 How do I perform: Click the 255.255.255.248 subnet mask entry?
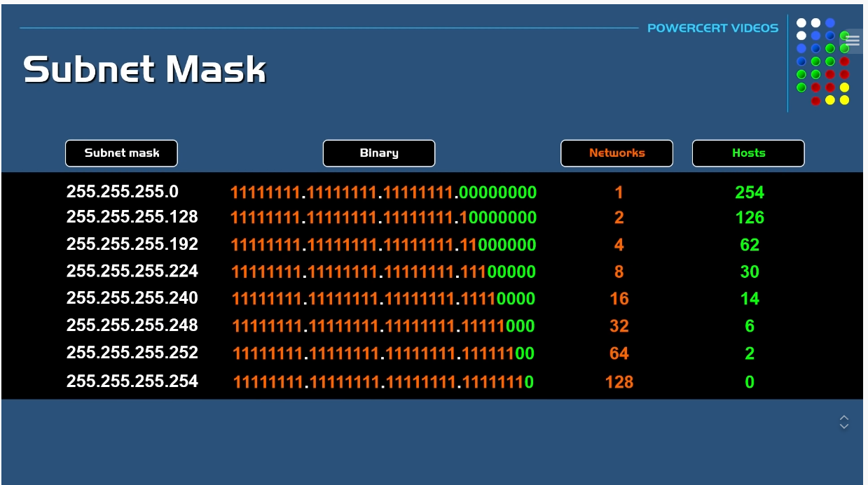tap(132, 325)
